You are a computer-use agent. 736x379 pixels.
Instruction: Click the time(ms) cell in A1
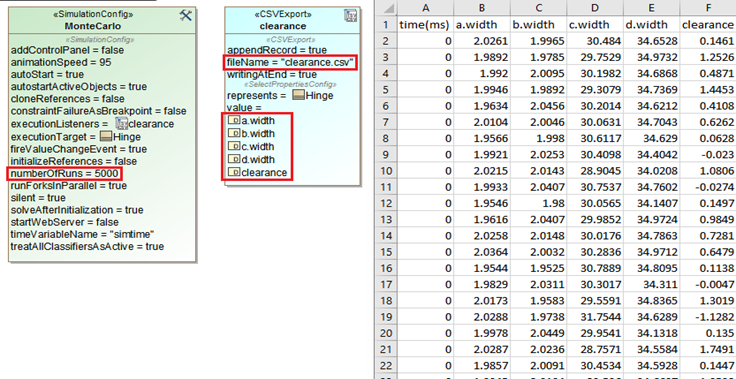tap(425, 25)
